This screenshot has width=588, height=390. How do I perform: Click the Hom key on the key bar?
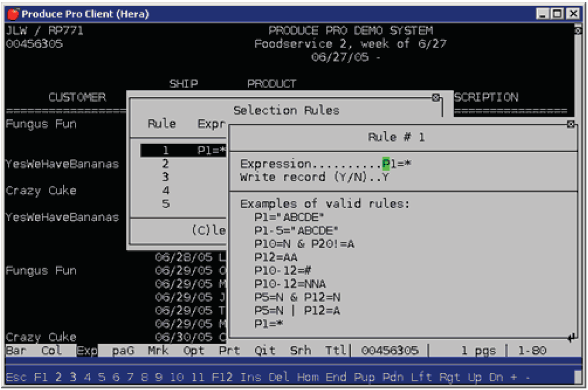(308, 377)
